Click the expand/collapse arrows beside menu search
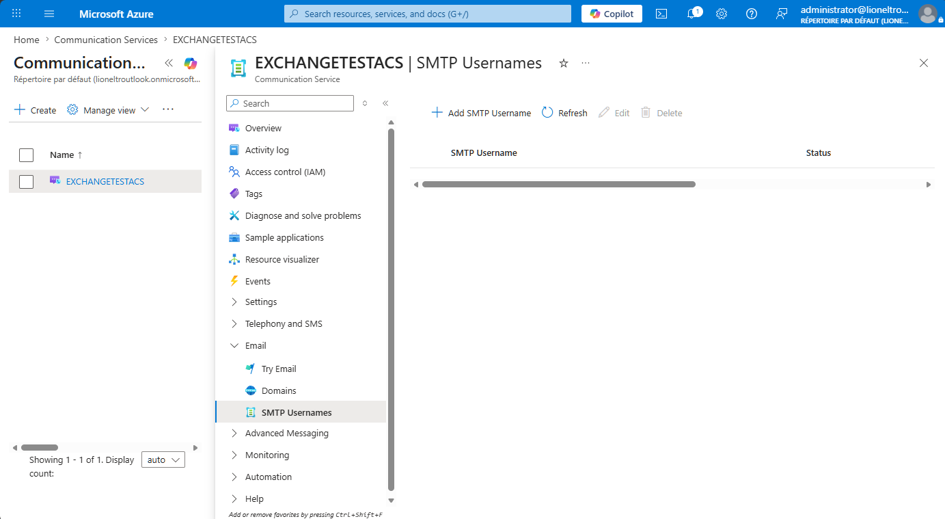This screenshot has height=519, width=945. point(365,103)
